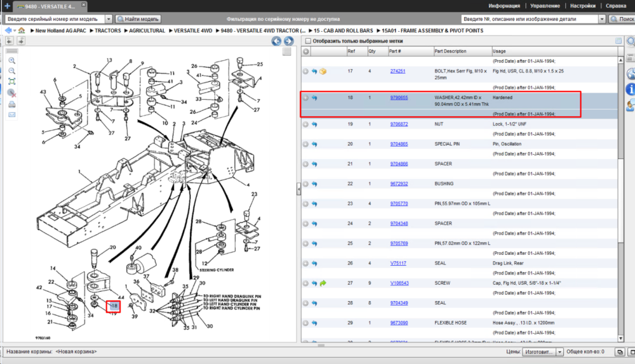
Task: Click the package icon on BOLT row 17
Action: click(323, 72)
